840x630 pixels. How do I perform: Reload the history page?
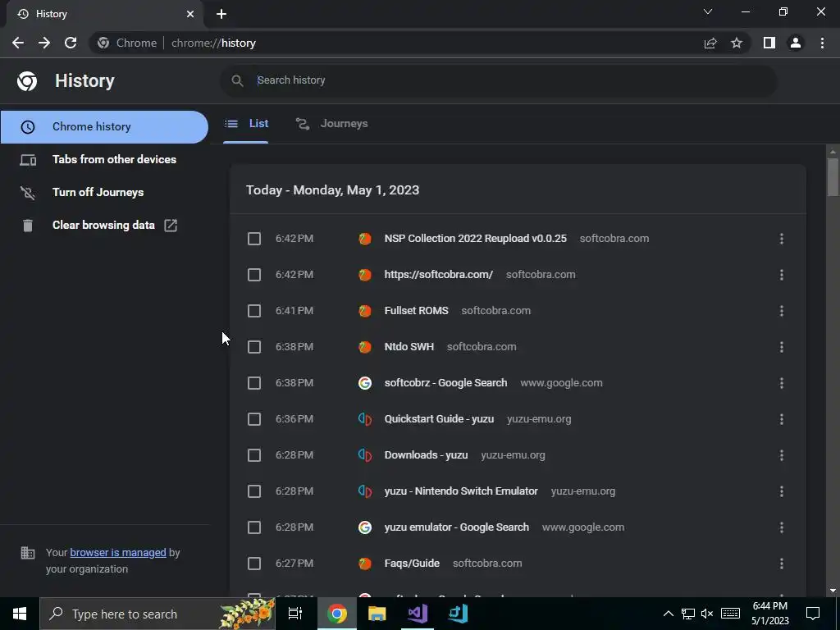(71, 43)
